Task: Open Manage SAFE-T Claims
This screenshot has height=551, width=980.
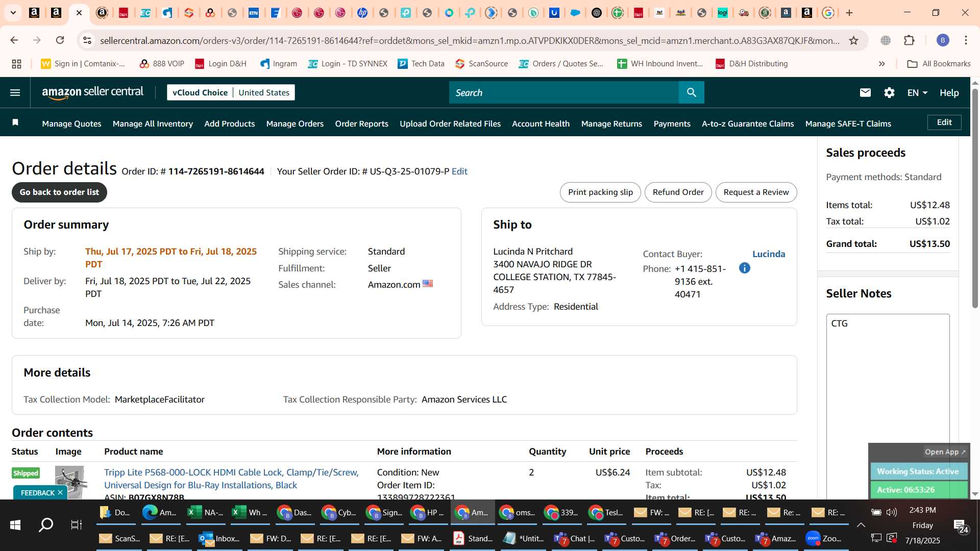Action: (x=848, y=123)
